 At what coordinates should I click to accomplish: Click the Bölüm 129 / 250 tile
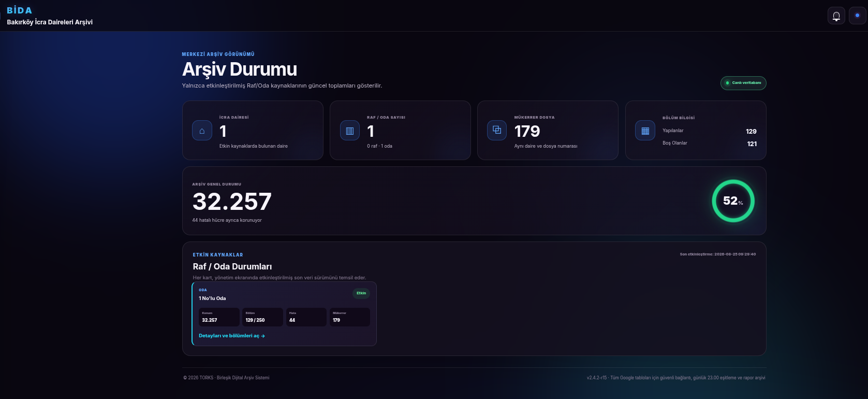pyautogui.click(x=263, y=317)
